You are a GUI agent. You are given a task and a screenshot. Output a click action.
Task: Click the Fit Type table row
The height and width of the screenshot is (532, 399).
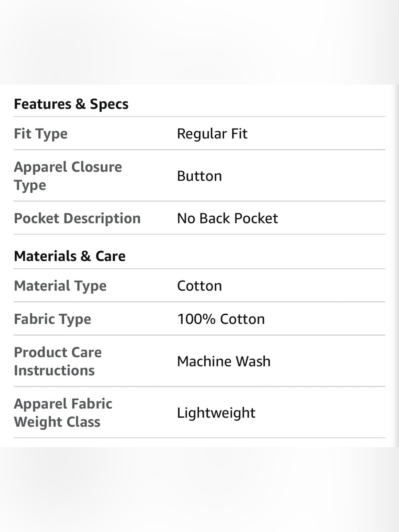tap(199, 134)
